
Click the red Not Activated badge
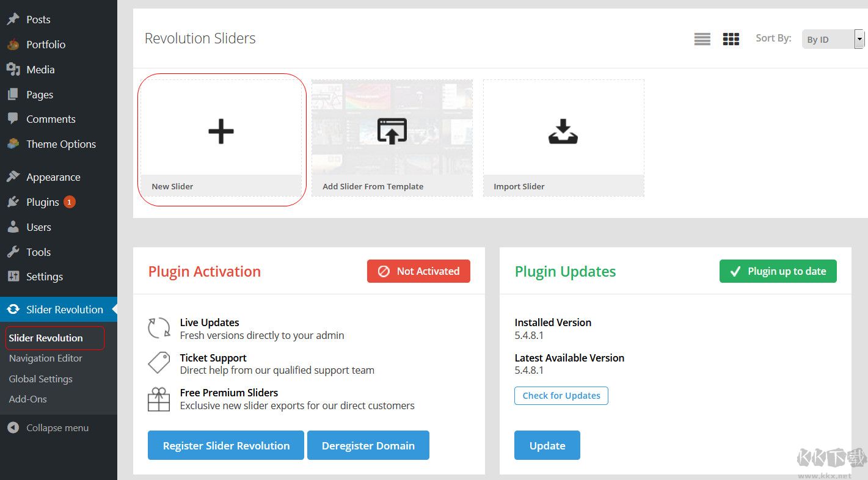419,271
